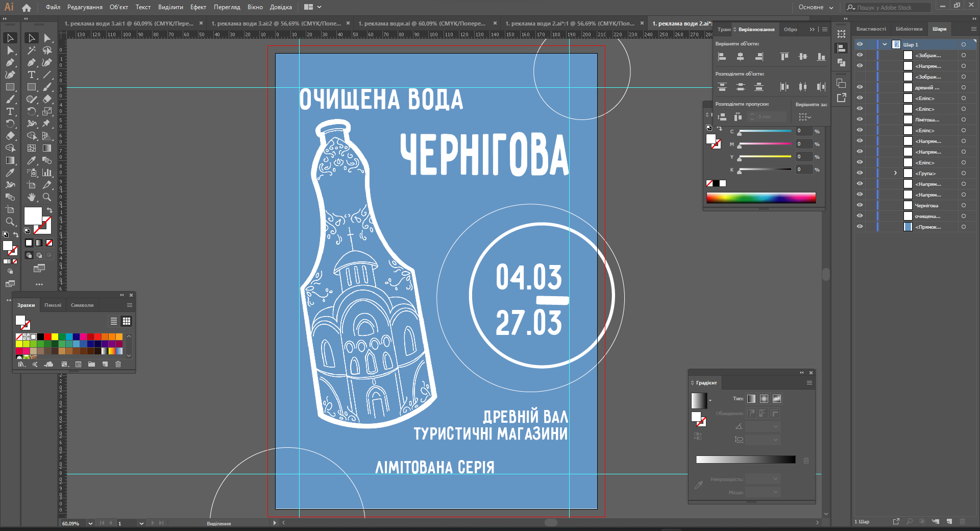Choose radial gradient type icon
This screenshot has width=980, height=531.
pyautogui.click(x=764, y=399)
